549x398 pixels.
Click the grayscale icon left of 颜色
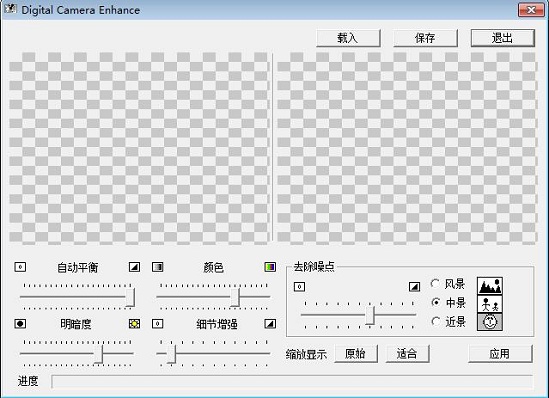click(x=158, y=267)
